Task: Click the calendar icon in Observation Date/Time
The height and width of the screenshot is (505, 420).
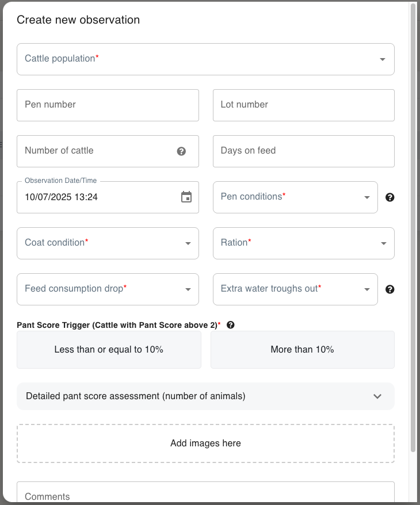Action: 186,197
